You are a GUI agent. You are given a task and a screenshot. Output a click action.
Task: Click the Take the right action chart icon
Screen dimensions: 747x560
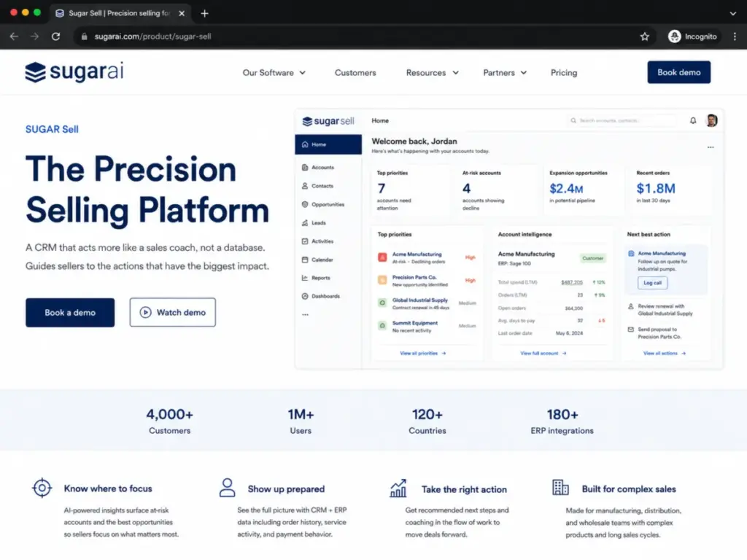point(398,488)
